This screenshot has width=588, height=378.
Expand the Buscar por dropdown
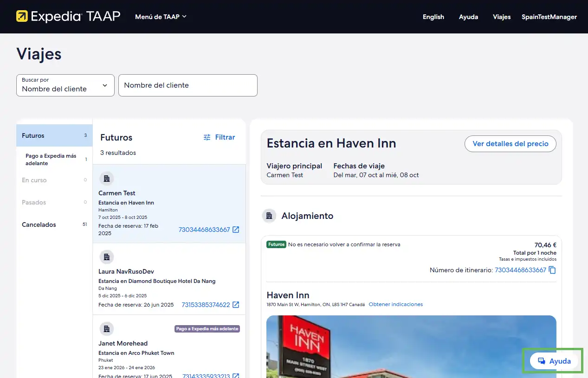[65, 85]
